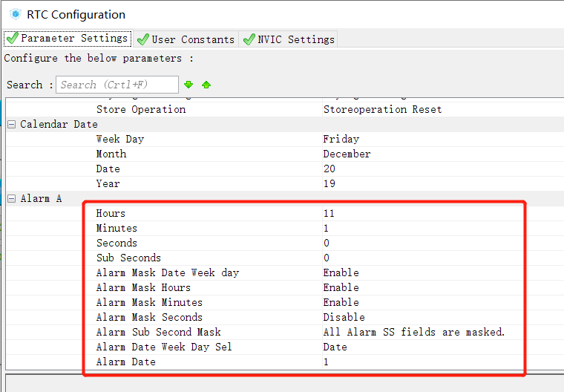Select the Week Day parameter label
Viewport: 564px width, 392px height.
[120, 140]
